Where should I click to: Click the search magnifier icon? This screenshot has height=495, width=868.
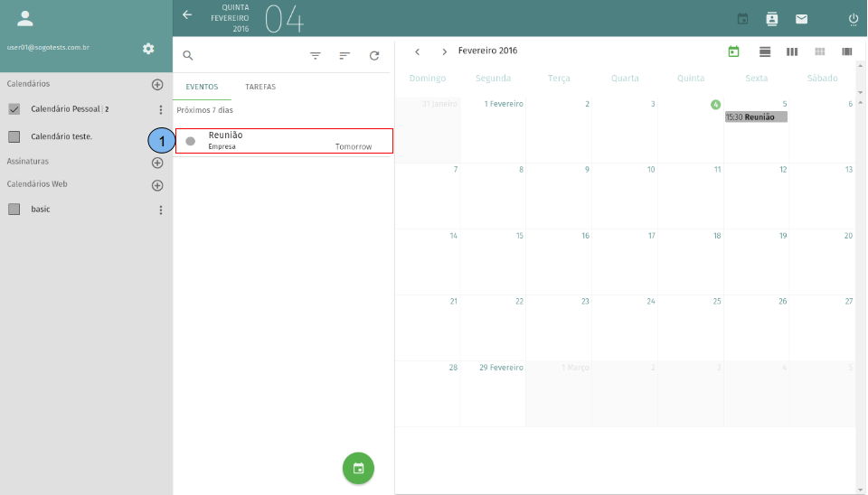click(188, 55)
